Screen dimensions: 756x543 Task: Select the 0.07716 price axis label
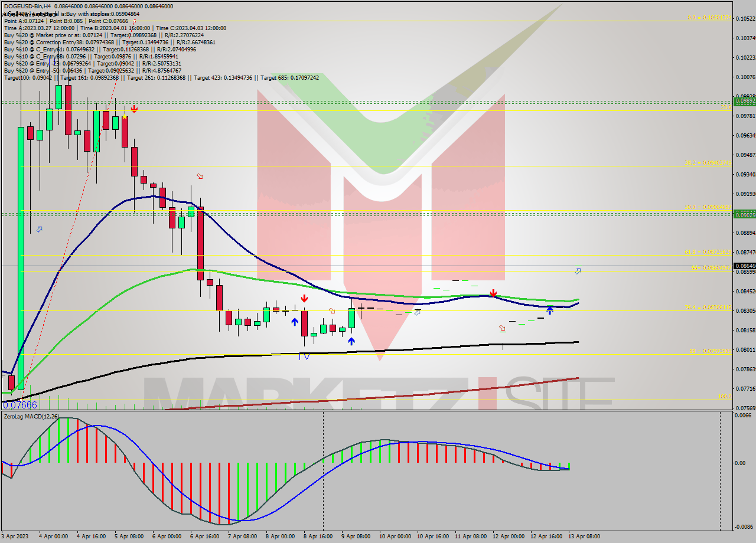(x=745, y=388)
